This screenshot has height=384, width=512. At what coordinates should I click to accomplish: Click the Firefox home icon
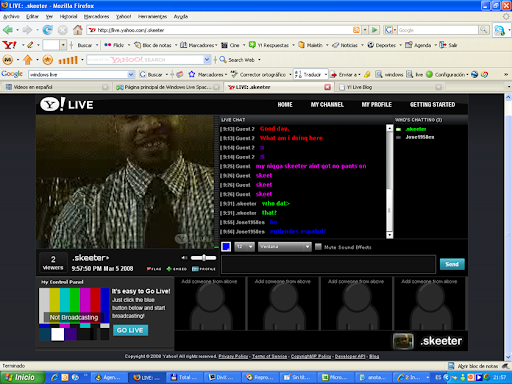pos(78,30)
